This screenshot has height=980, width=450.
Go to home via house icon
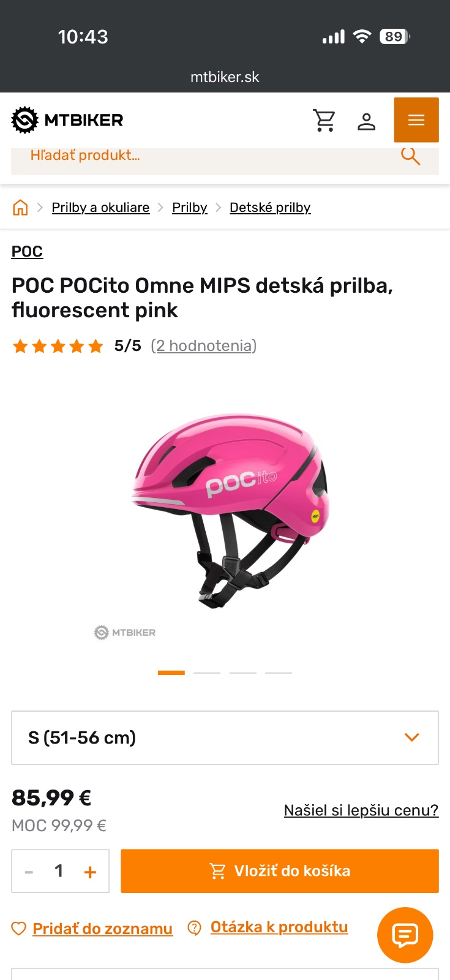click(20, 208)
